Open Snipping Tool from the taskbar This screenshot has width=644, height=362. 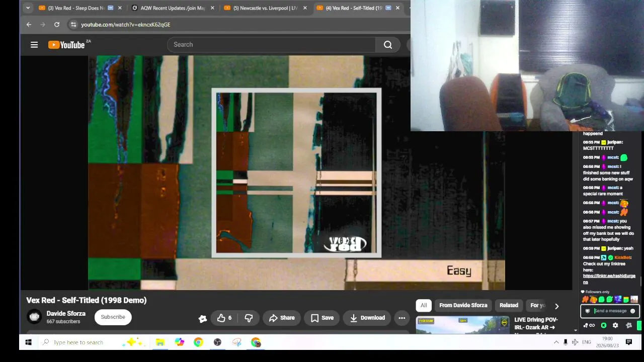[237, 342]
